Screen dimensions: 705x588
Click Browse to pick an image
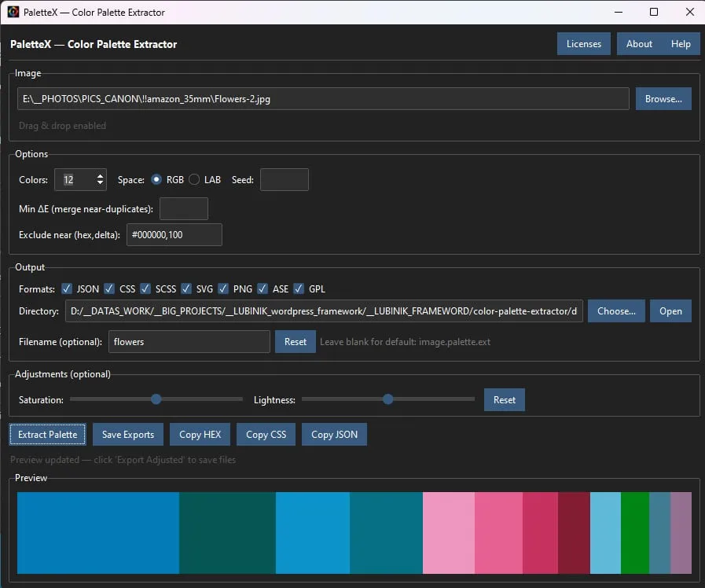pos(663,99)
